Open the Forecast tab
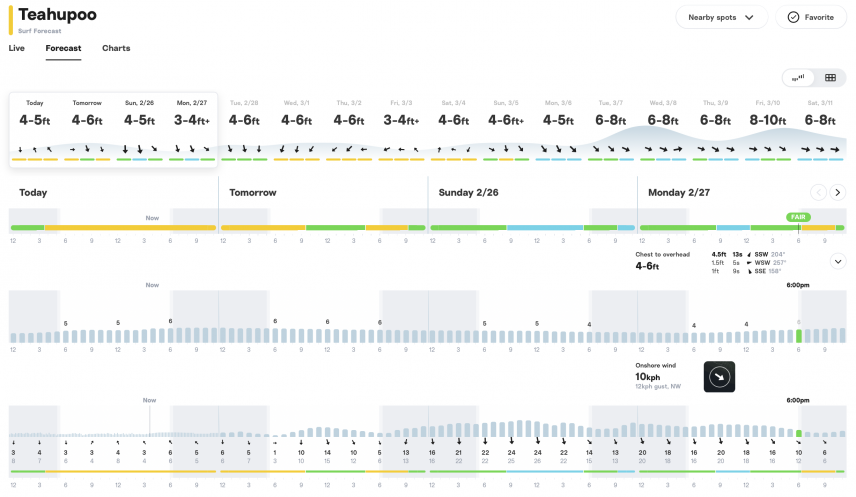This screenshot has height=497, width=856. (63, 48)
